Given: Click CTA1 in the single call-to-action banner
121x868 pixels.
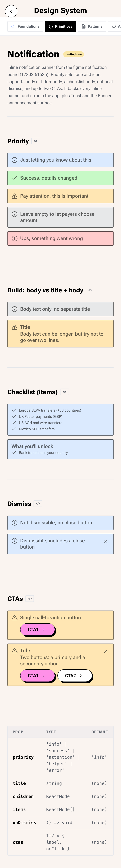Looking at the screenshot, I should [37, 629].
